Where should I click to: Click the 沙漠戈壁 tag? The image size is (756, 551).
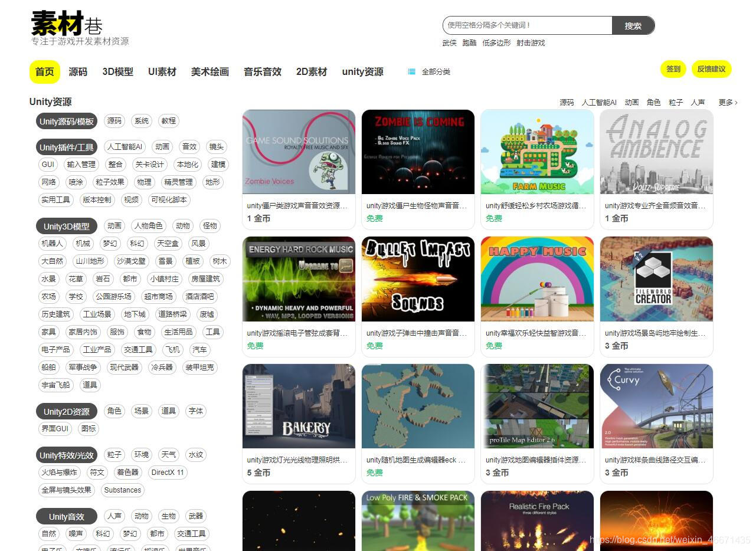click(x=131, y=261)
